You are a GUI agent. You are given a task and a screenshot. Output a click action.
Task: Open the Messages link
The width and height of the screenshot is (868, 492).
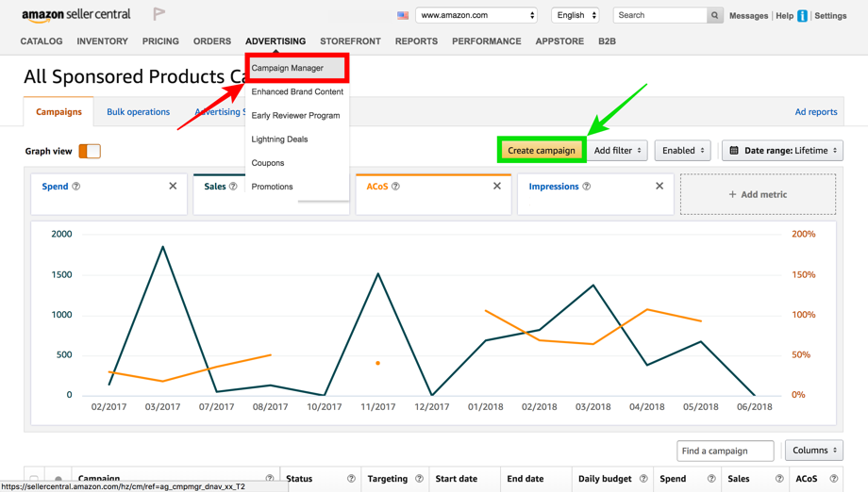pos(748,16)
